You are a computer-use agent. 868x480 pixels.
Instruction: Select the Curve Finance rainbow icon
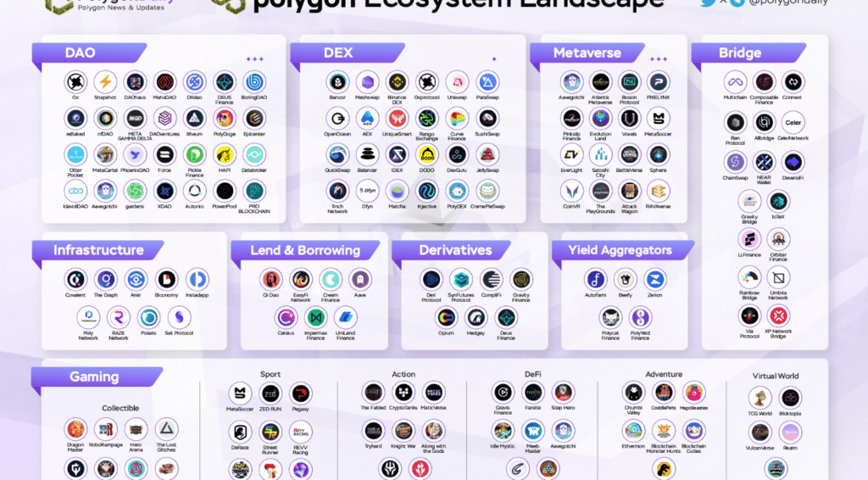(x=457, y=119)
